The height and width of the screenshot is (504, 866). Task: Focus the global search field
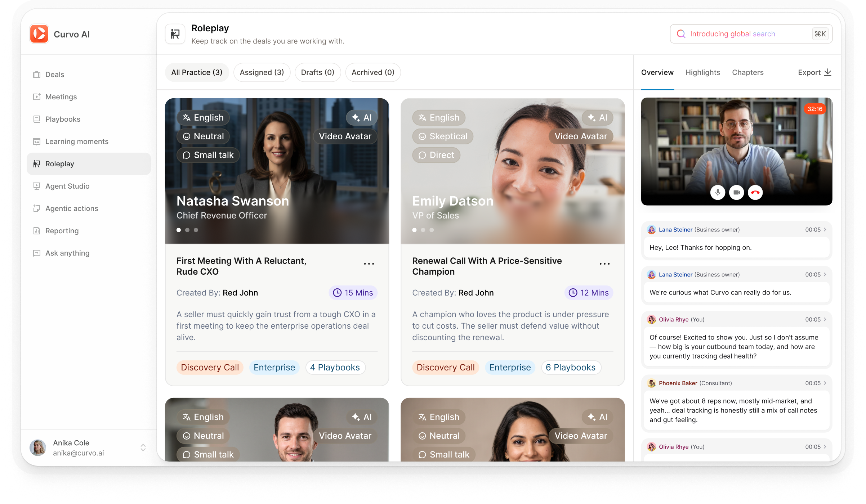(x=751, y=34)
